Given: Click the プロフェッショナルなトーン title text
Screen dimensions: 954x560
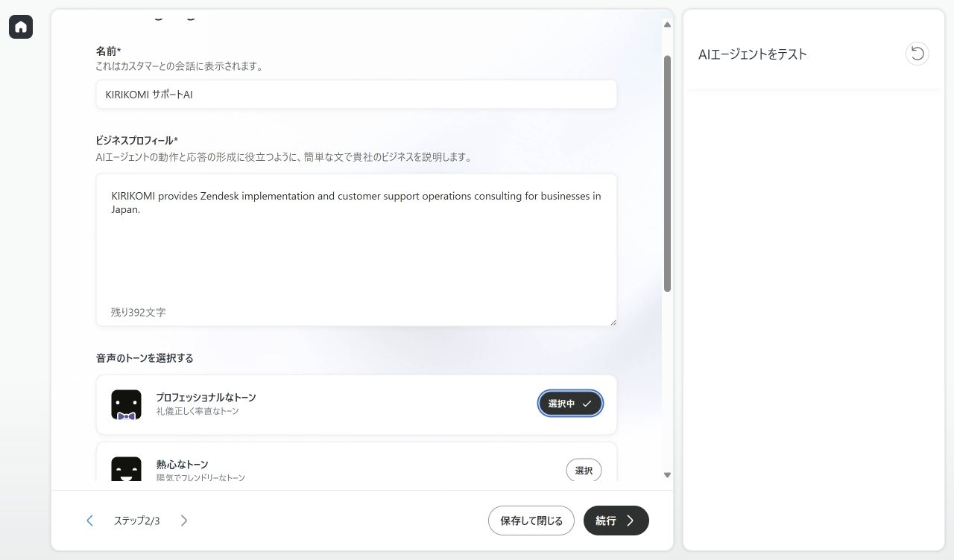Looking at the screenshot, I should (x=206, y=398).
